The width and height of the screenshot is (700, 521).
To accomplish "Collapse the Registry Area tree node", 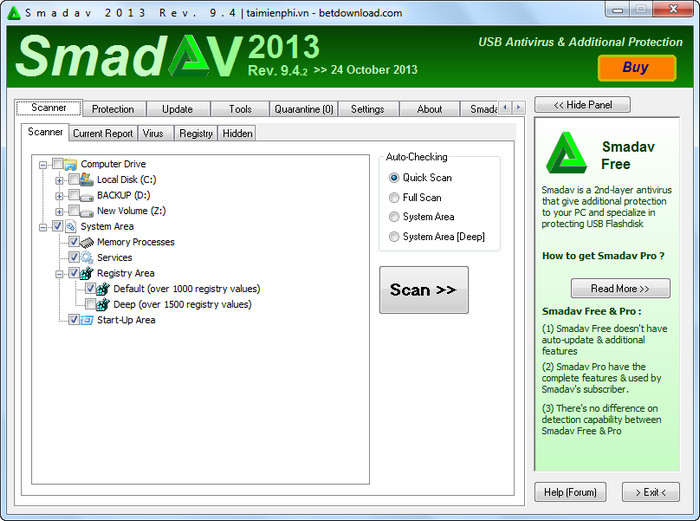I will [59, 274].
